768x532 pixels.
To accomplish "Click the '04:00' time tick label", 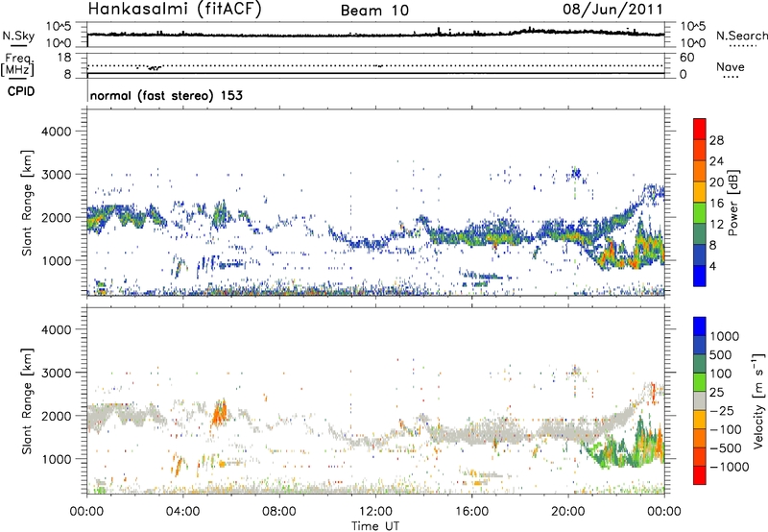I will 182,512.
